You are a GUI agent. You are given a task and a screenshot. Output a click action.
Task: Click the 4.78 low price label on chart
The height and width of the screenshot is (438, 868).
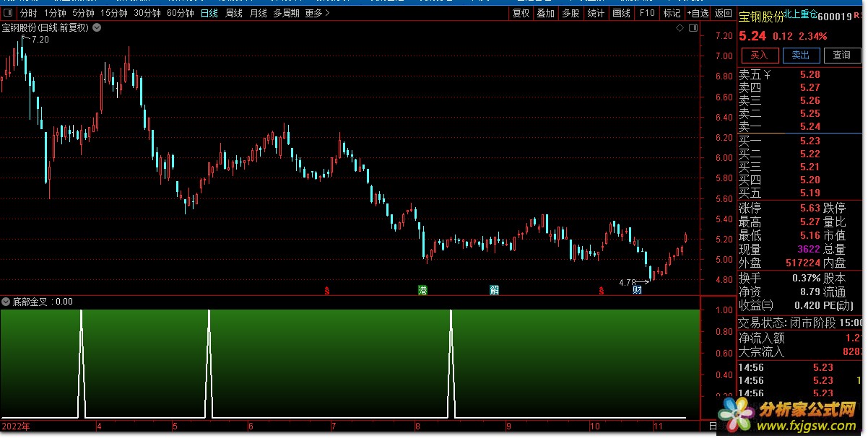click(x=628, y=282)
